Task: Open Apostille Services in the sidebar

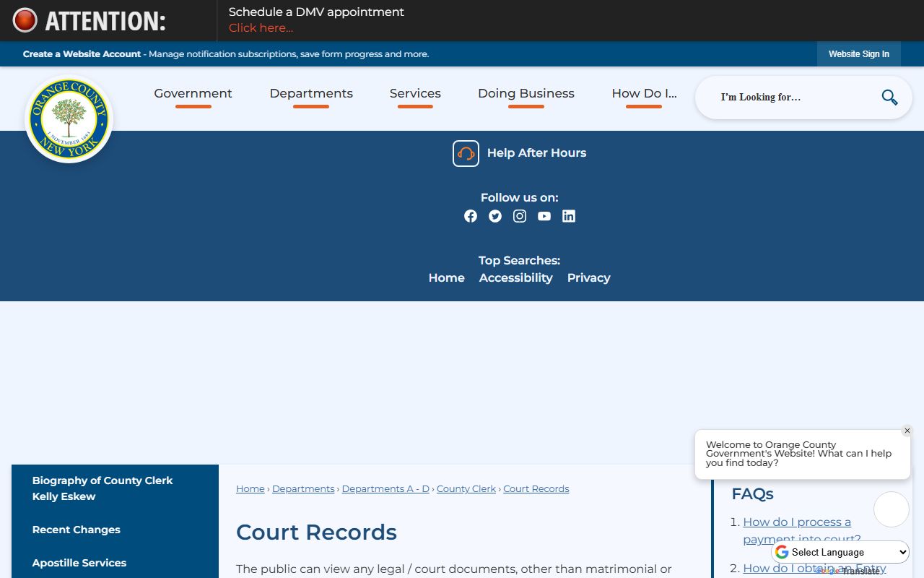Action: click(x=79, y=563)
